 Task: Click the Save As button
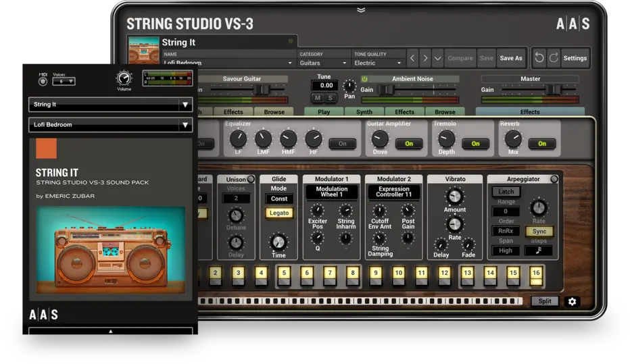tap(510, 58)
